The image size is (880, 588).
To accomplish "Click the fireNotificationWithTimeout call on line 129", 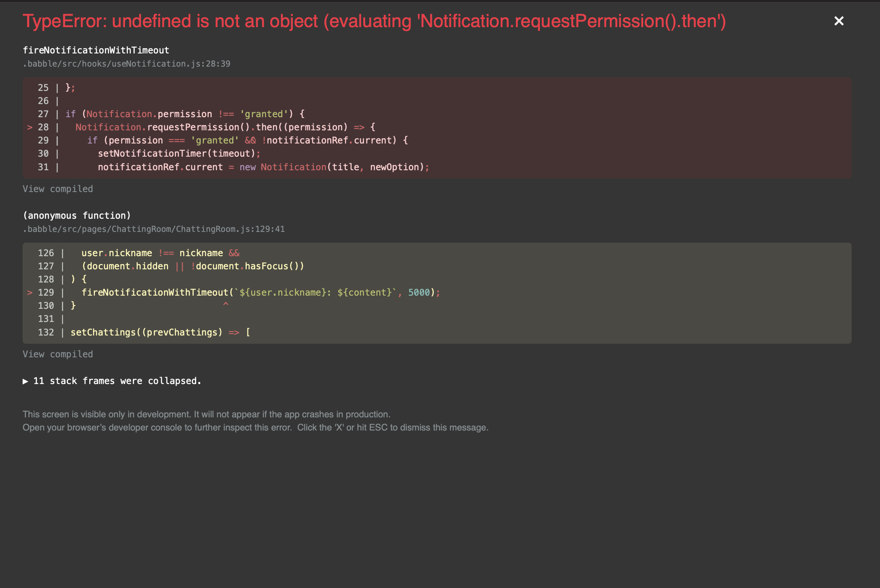I will (x=155, y=292).
